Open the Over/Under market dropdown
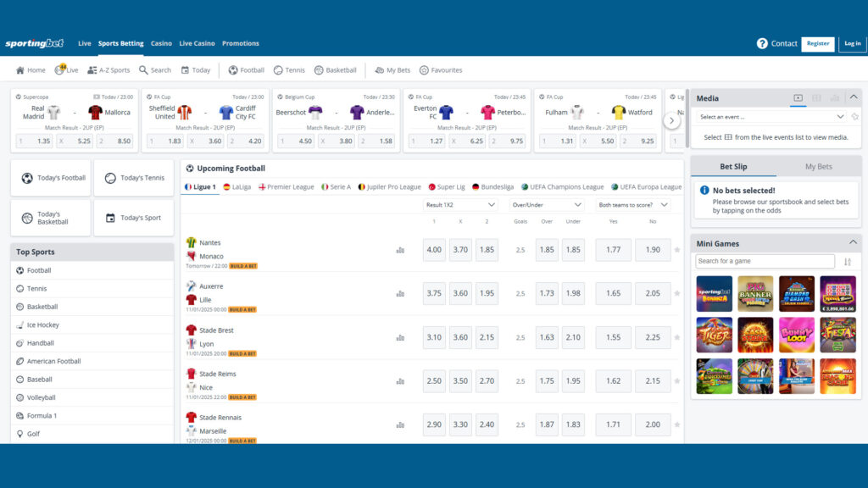The height and width of the screenshot is (488, 868). [x=547, y=205]
